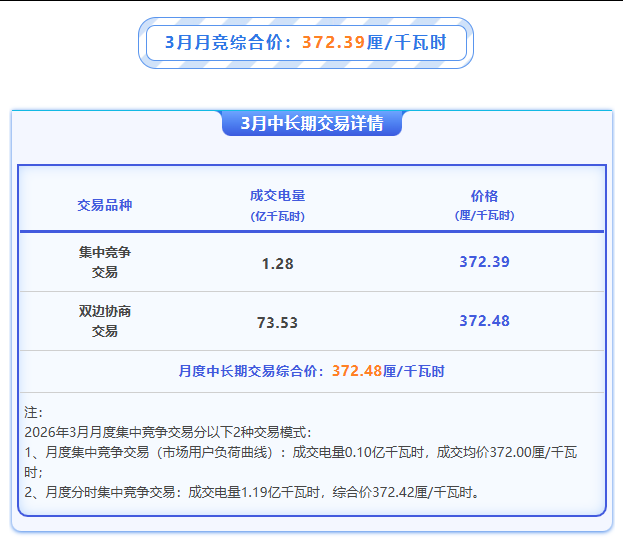Click note item 1 about 市场用户负荷曲线

(300, 453)
